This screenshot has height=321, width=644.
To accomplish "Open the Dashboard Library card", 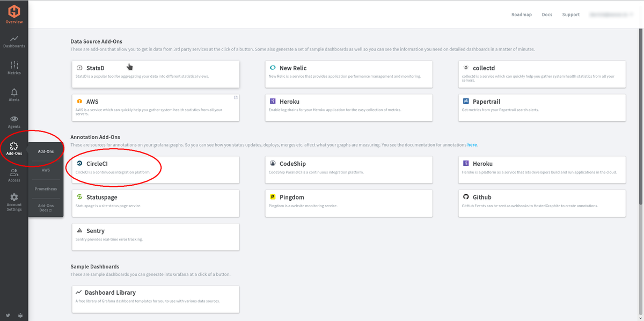I will (x=156, y=299).
